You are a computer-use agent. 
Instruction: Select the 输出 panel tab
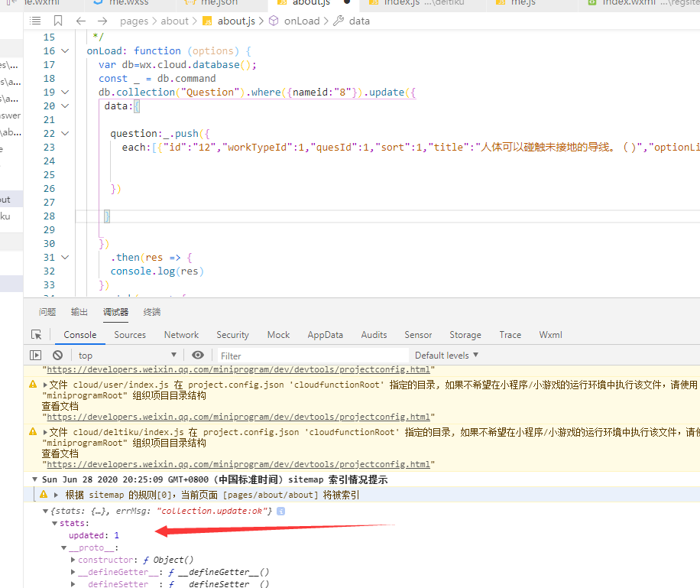(79, 312)
